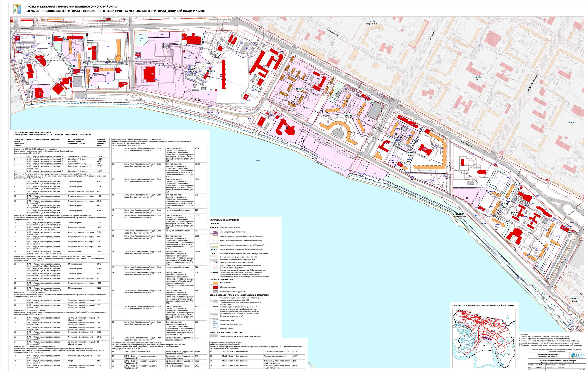Click the gray road network legend swatch

(214, 336)
